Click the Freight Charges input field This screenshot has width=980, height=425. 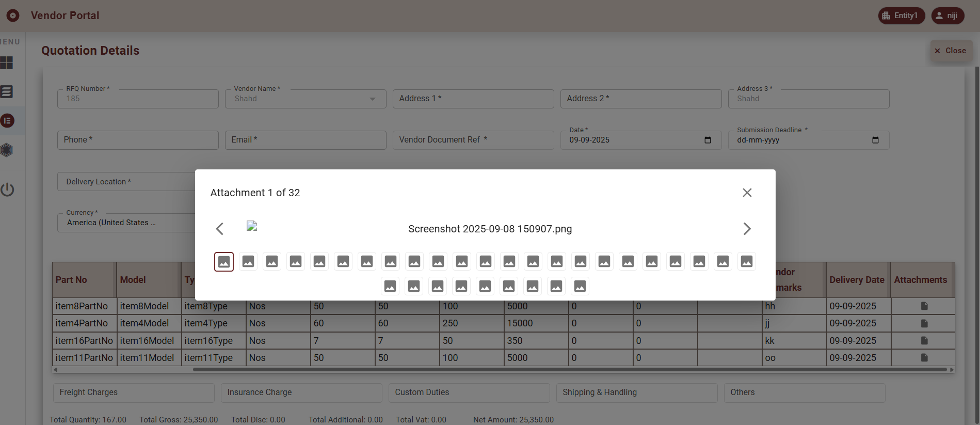(x=133, y=392)
